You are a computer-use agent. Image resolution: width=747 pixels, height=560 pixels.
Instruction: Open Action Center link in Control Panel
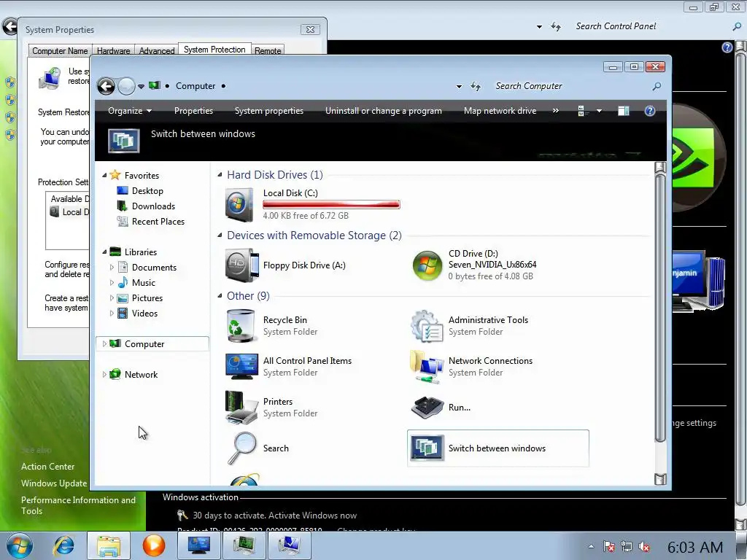(47, 467)
